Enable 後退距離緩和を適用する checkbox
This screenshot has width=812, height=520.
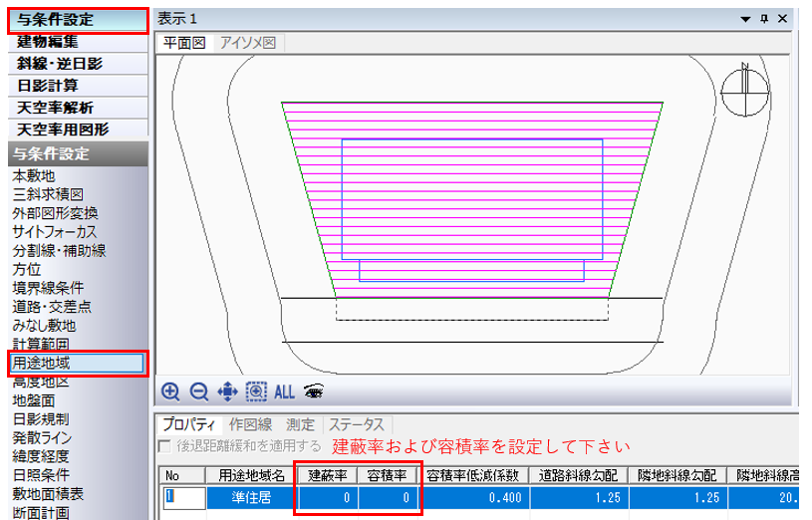coord(164,446)
